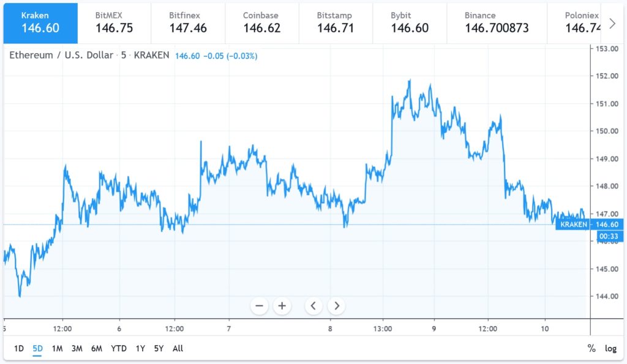The height and width of the screenshot is (364, 627).
Task: Switch to the BitMEX exchange tab
Action: 114,22
